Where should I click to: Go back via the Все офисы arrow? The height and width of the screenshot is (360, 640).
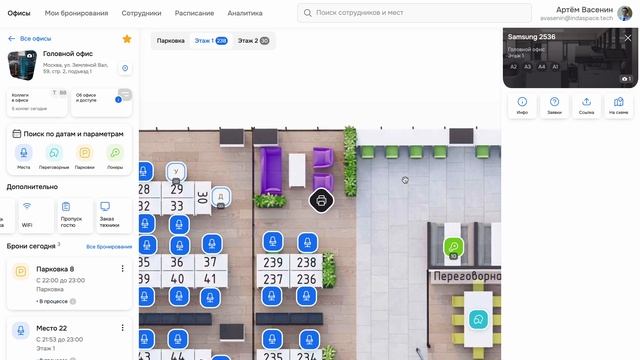(11, 38)
